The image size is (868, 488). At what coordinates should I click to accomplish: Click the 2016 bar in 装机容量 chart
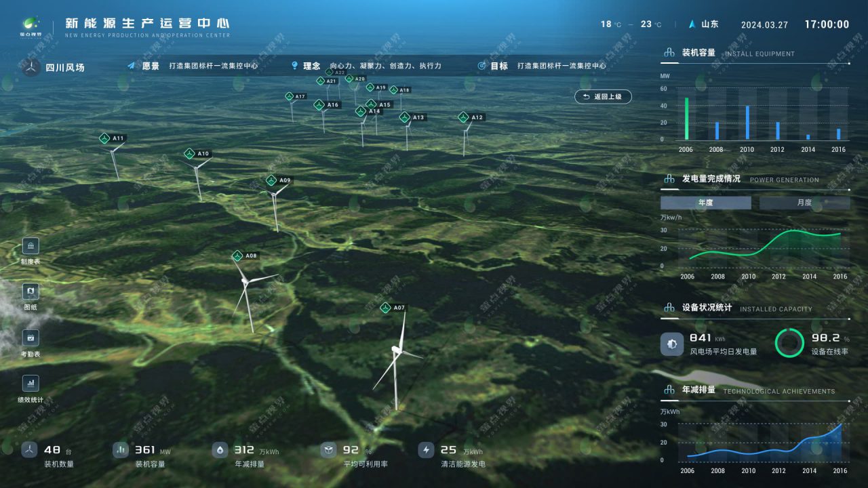point(839,134)
